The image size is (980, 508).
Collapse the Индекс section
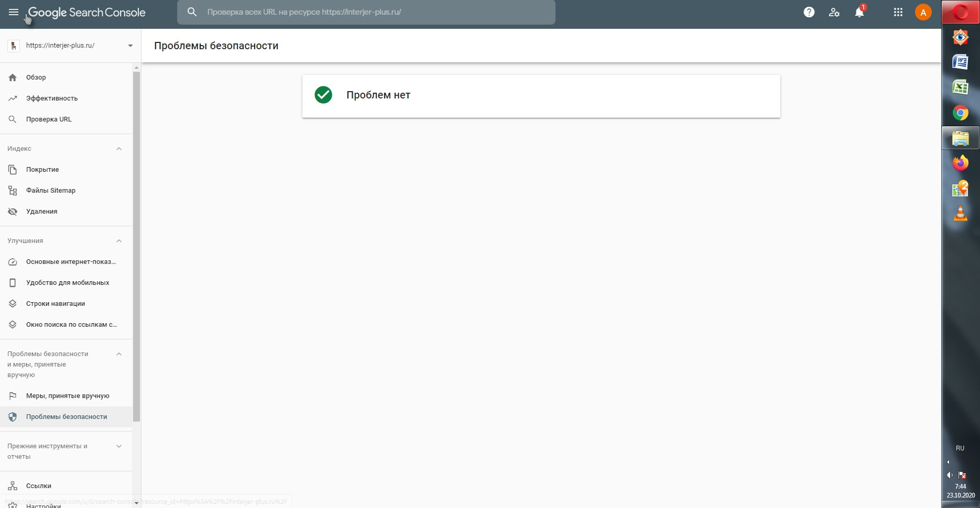(119, 149)
